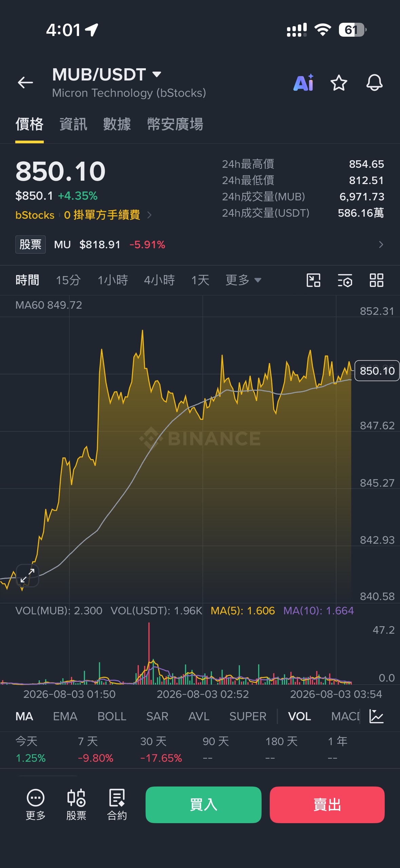
Task: Tap the battery indicator in status bar
Action: (353, 30)
